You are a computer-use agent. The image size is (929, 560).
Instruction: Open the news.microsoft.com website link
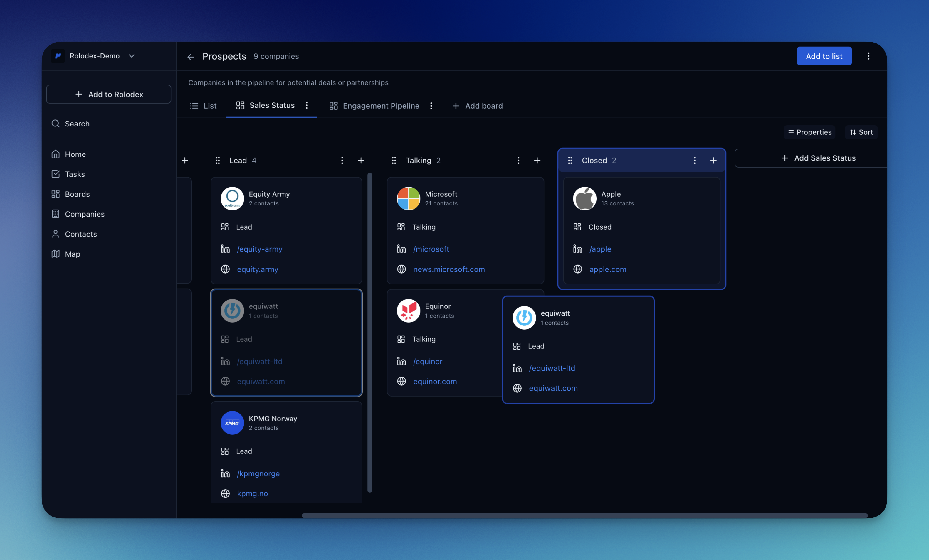coord(449,269)
